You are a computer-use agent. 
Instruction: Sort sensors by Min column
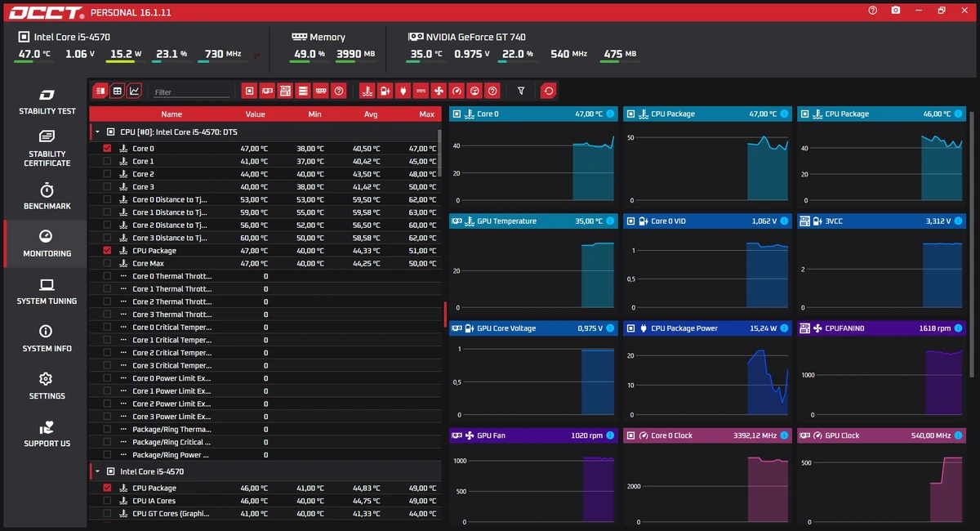coord(314,114)
